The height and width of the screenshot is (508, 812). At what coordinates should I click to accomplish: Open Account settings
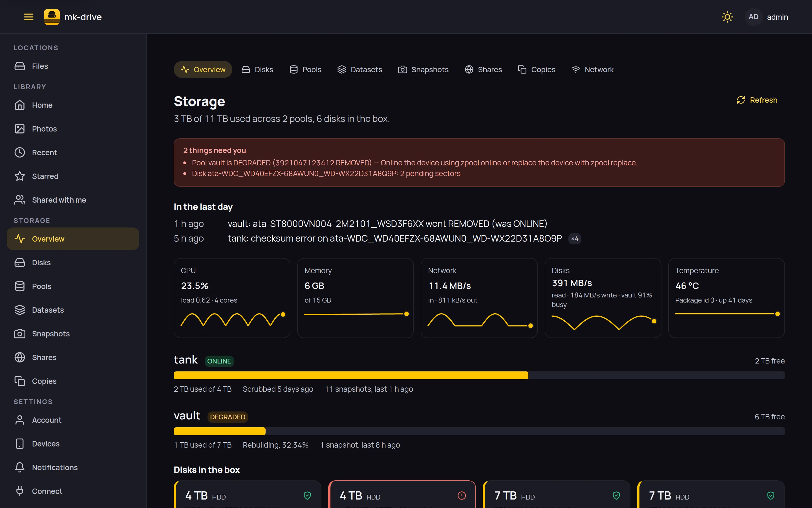coord(73,420)
